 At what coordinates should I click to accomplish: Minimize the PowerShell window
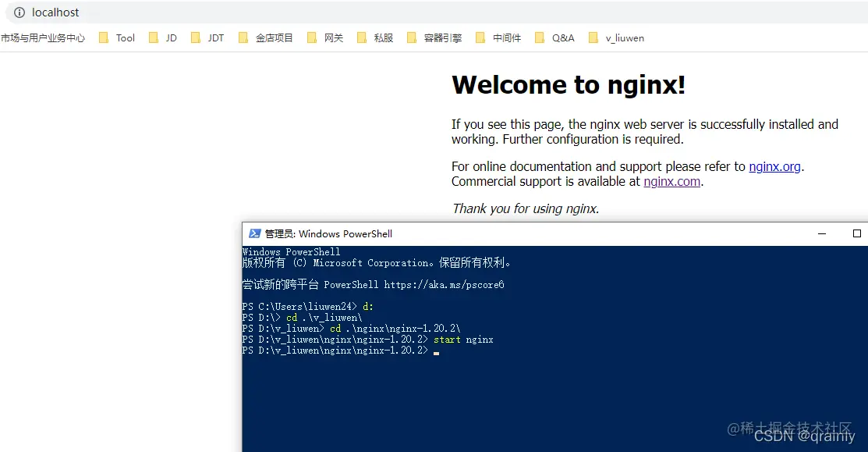822,233
